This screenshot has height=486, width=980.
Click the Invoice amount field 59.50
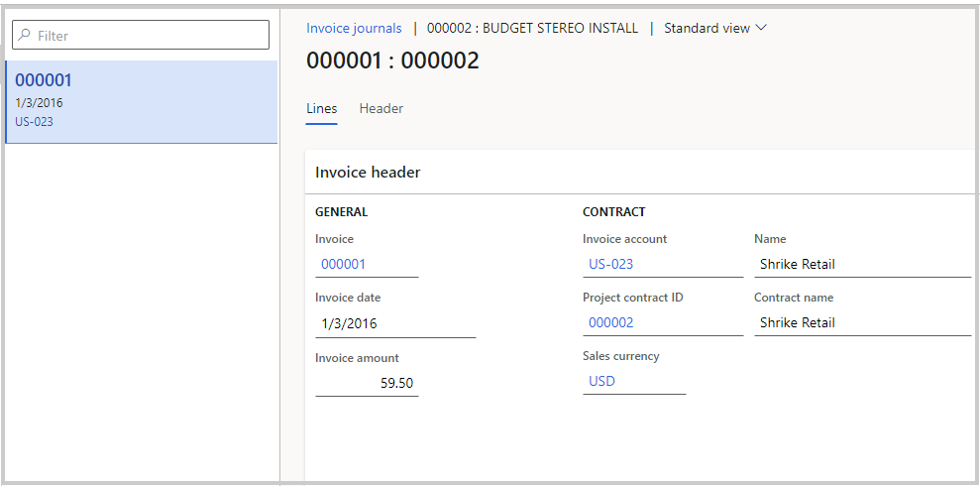367,384
